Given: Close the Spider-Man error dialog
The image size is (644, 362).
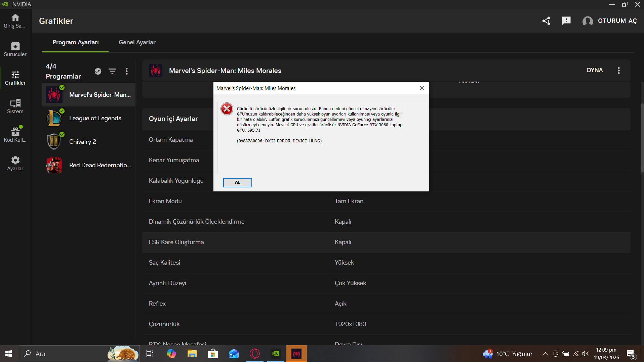Looking at the screenshot, I should tap(422, 88).
